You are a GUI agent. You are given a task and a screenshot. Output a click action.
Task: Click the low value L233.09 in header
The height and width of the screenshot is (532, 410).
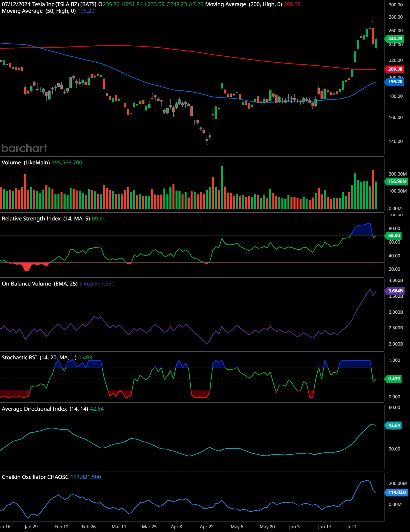tap(155, 4)
